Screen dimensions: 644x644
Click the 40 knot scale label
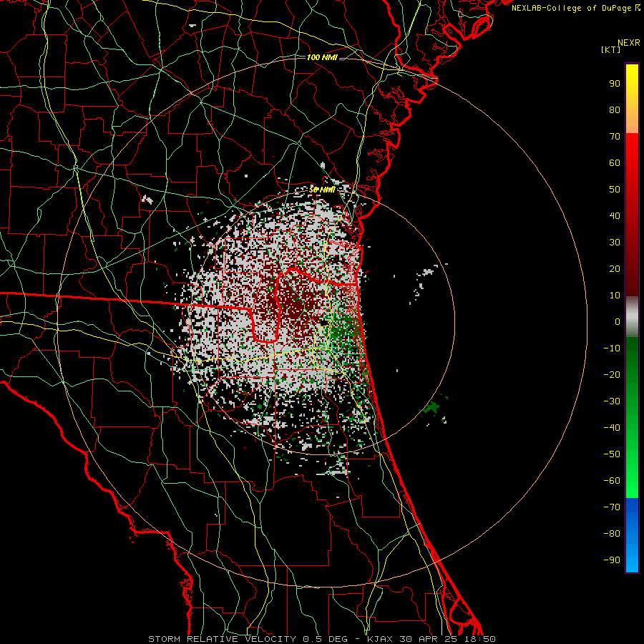615,216
